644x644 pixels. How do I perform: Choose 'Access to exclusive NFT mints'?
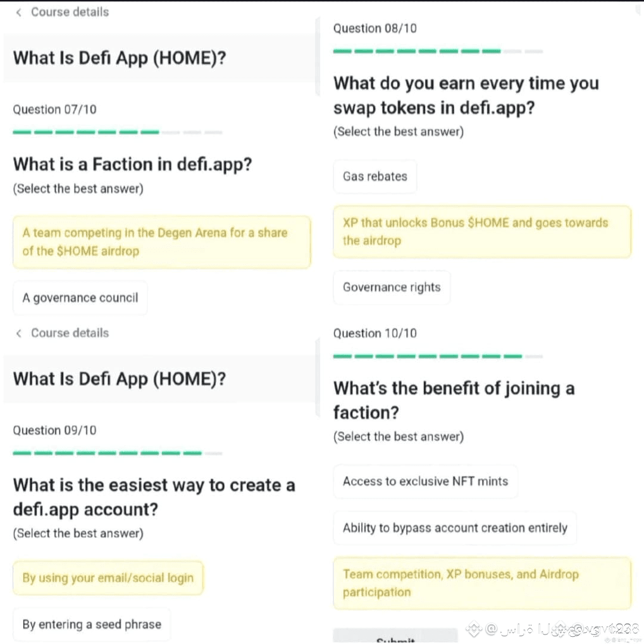[426, 481]
